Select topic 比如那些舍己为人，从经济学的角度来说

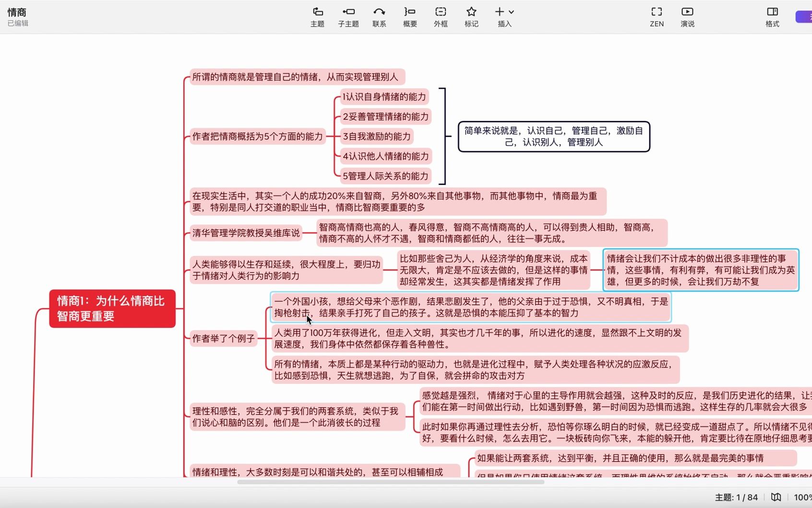[493, 270]
